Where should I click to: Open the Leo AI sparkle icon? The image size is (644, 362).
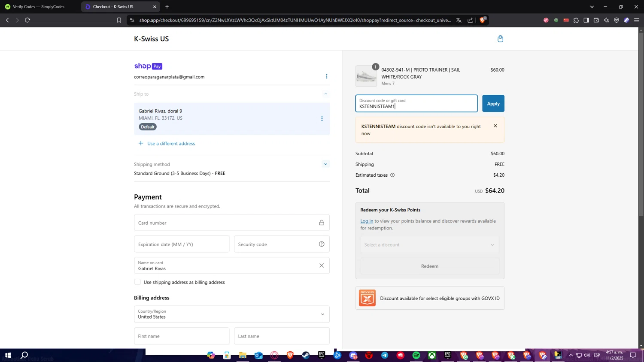click(606, 20)
